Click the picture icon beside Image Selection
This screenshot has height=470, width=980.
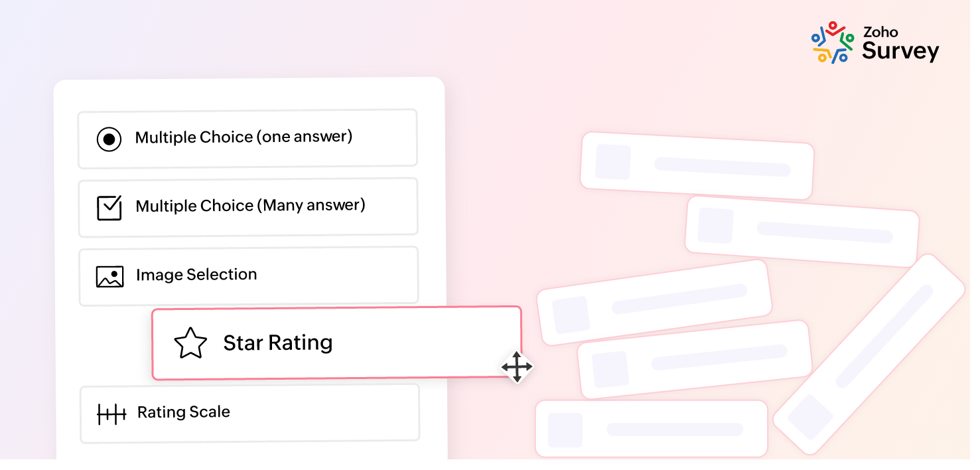pyautogui.click(x=109, y=277)
